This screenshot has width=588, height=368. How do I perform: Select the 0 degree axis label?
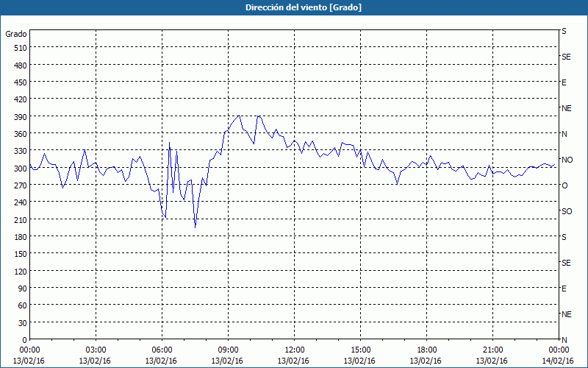tap(25, 340)
